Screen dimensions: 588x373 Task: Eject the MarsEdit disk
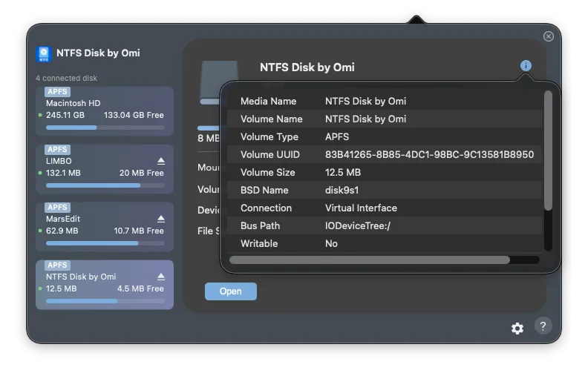[161, 219]
